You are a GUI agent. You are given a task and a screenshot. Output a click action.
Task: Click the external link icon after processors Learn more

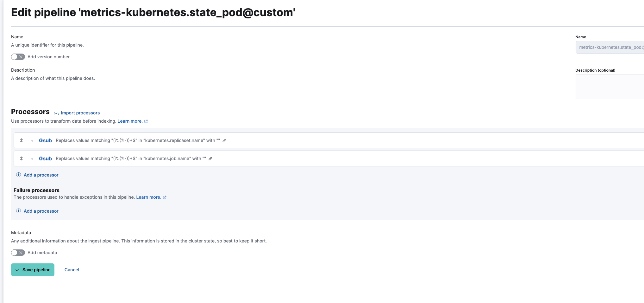(146, 121)
